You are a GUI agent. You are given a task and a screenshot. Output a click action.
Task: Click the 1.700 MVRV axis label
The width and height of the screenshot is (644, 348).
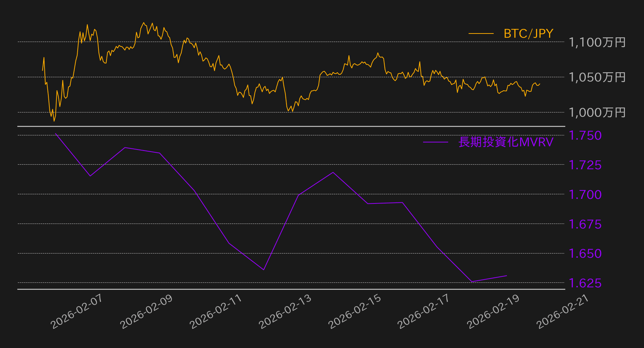coord(585,194)
